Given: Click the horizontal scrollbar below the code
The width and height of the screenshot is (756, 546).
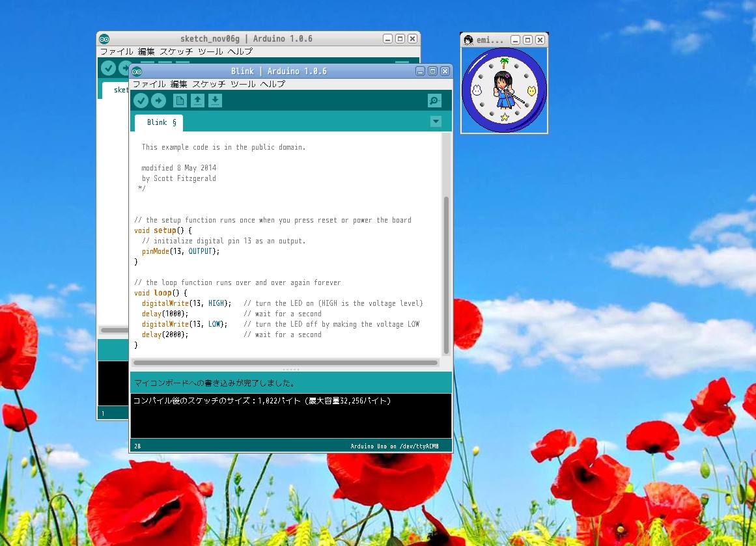Looking at the screenshot, I should 280,362.
